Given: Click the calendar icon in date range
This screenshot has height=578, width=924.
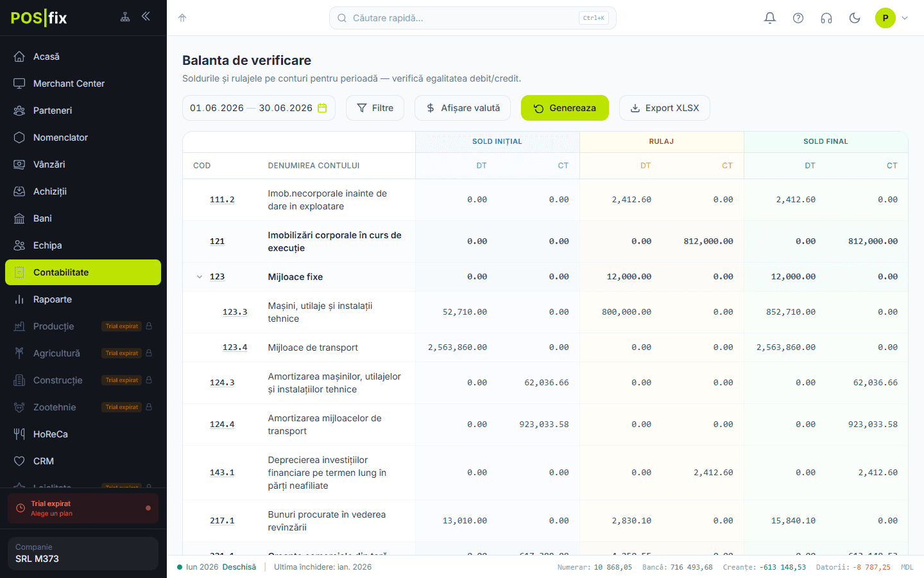Looking at the screenshot, I should pos(322,108).
